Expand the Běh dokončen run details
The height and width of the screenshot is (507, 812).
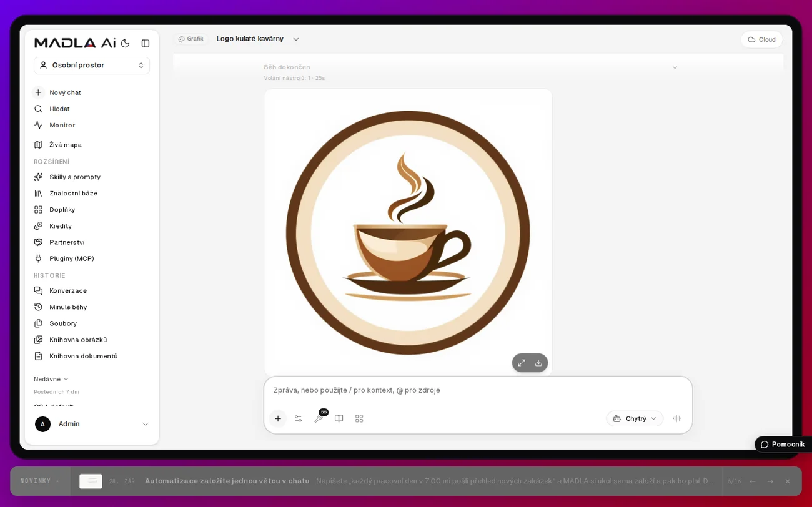(x=675, y=67)
